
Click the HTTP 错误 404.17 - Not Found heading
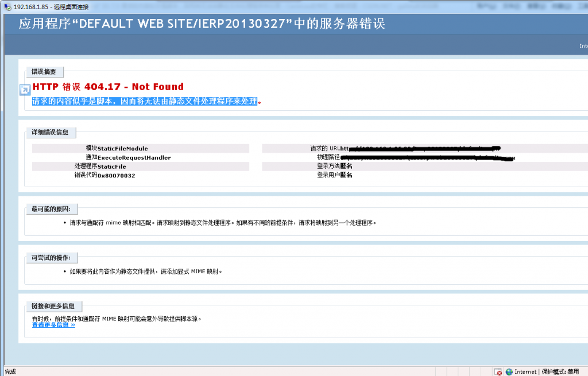pos(108,87)
